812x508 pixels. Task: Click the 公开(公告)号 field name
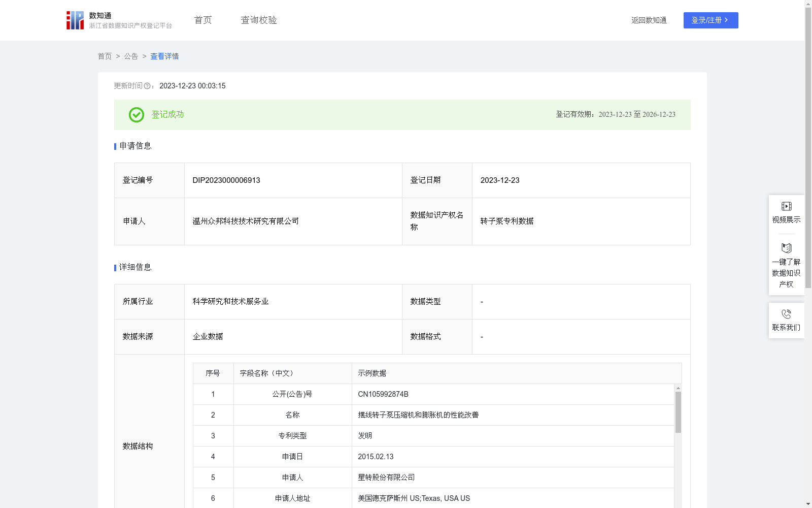pos(292,394)
